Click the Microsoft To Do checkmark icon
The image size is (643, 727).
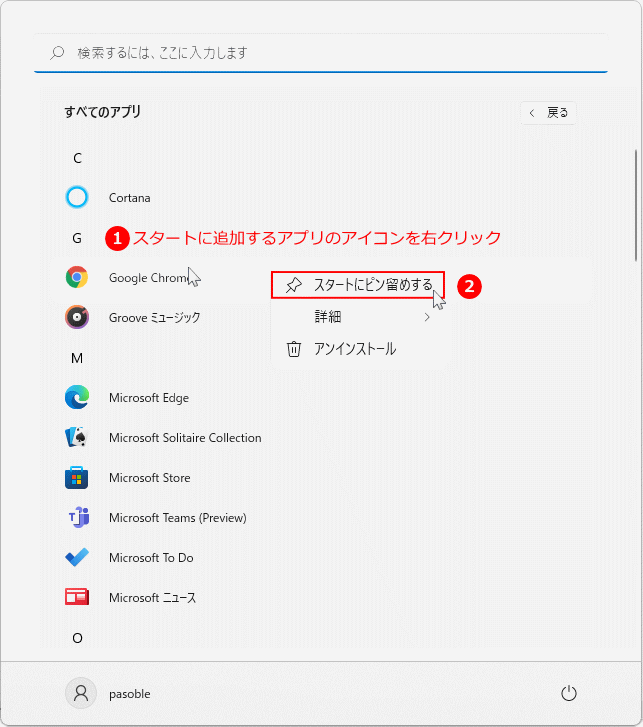coord(77,557)
